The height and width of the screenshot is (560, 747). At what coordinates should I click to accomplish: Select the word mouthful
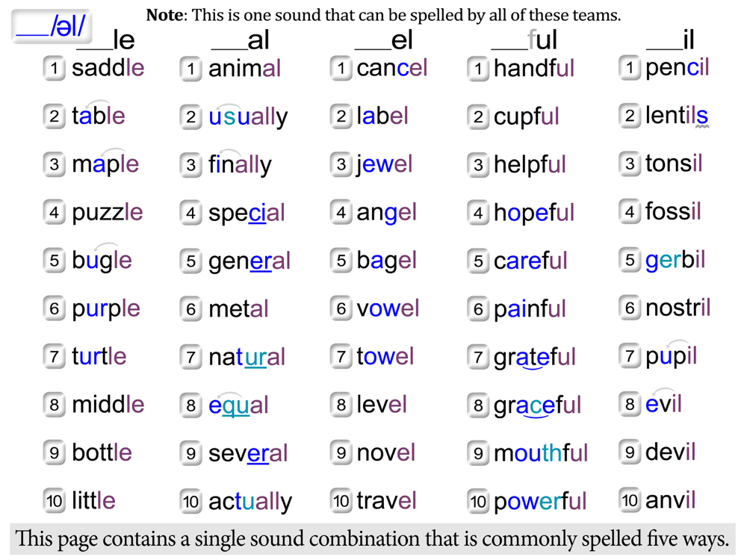[541, 453]
